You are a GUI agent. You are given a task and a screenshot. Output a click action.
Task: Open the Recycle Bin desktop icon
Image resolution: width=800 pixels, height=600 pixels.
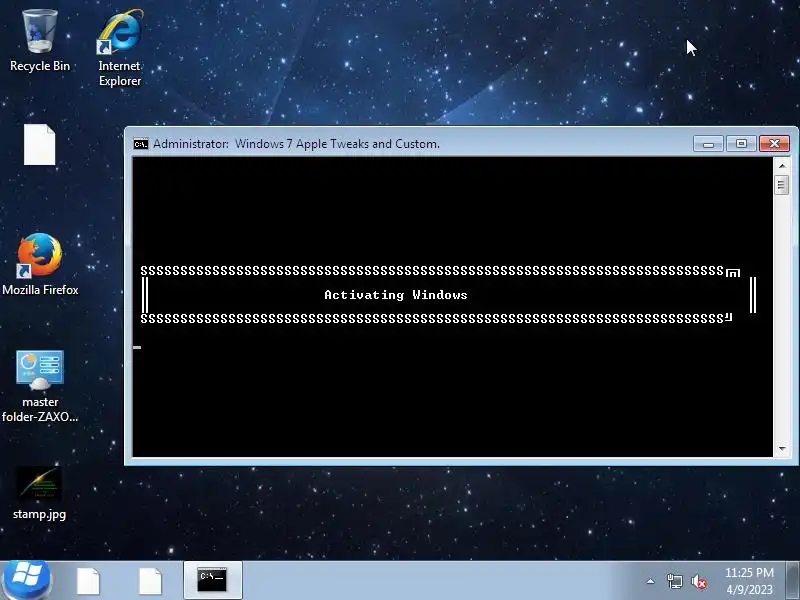click(x=40, y=41)
